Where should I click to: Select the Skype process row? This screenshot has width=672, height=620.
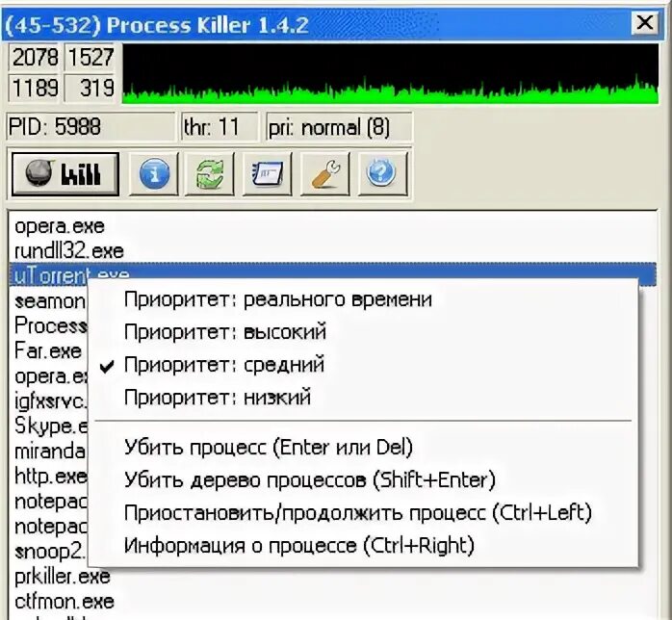pyautogui.click(x=49, y=426)
